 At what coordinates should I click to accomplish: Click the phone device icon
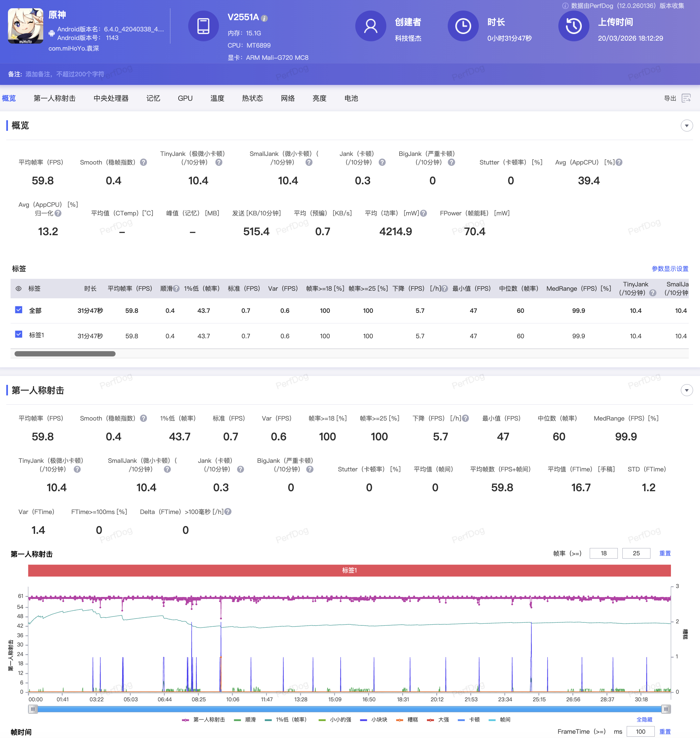pyautogui.click(x=203, y=26)
